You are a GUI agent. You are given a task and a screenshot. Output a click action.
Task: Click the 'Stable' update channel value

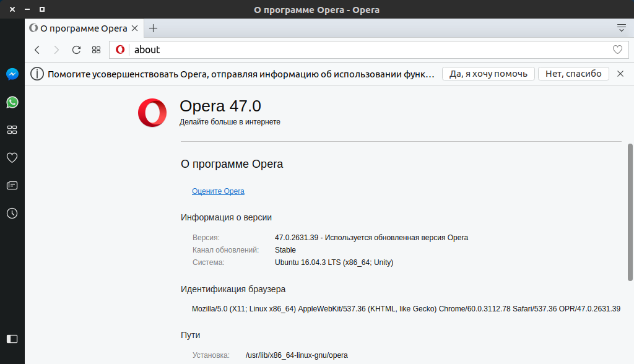[x=285, y=250]
